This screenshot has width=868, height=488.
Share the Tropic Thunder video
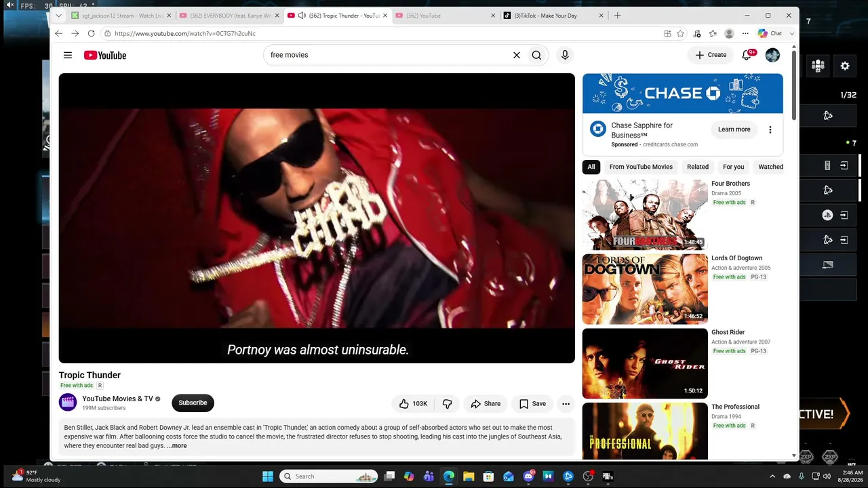click(x=486, y=403)
